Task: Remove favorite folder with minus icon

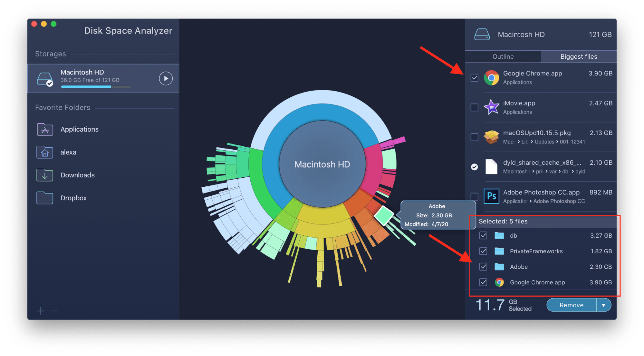Action: pos(54,311)
